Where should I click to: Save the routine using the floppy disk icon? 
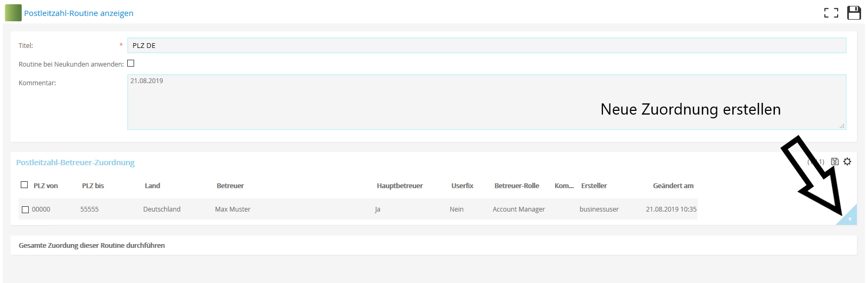(854, 13)
